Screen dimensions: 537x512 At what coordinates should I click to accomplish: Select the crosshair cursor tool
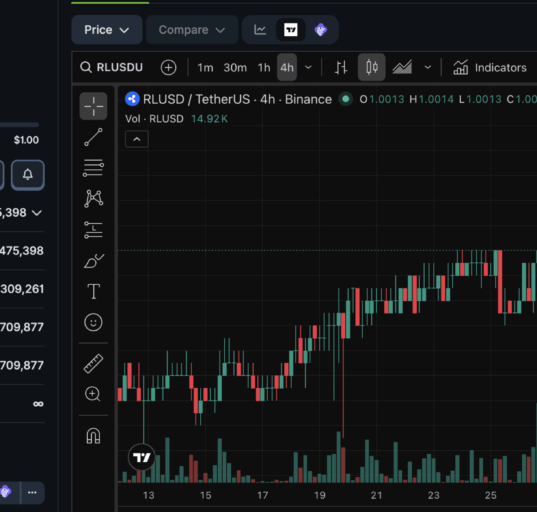coord(93,106)
